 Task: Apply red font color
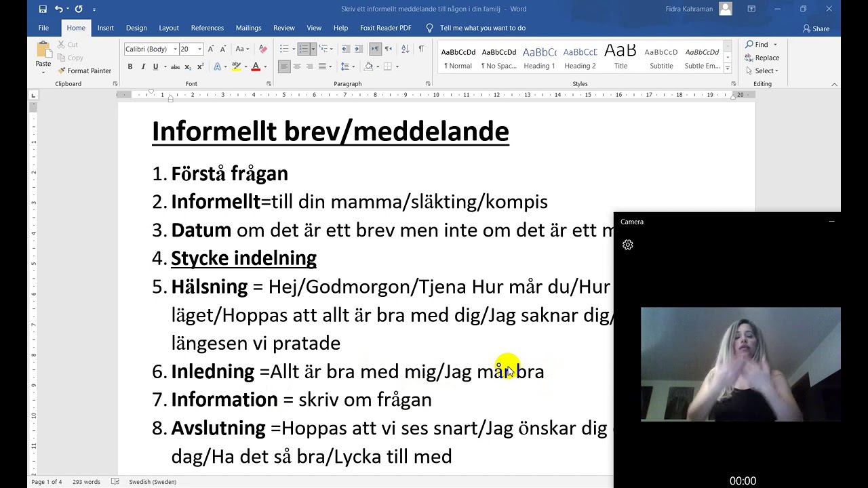tap(256, 66)
